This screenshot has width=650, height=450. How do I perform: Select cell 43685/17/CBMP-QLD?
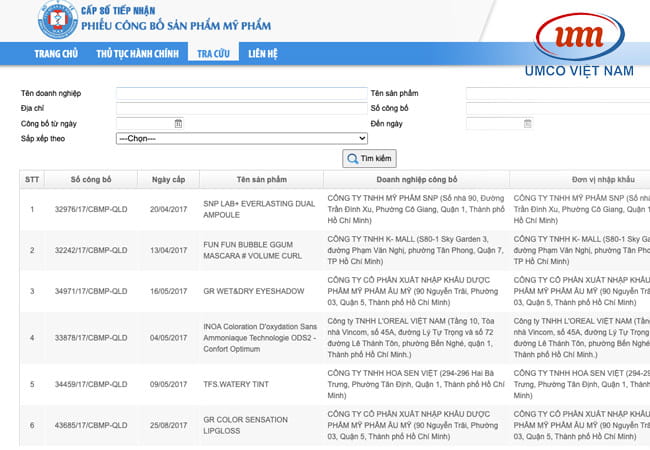pos(91,425)
